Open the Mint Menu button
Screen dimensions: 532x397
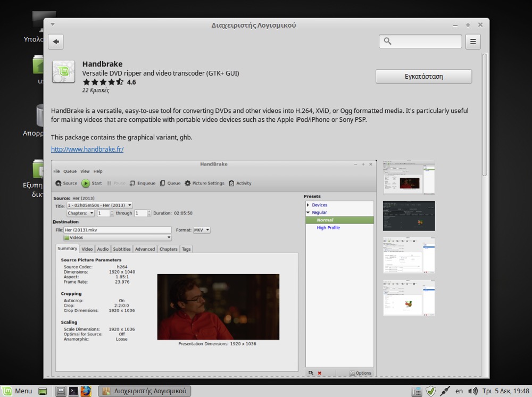click(17, 391)
